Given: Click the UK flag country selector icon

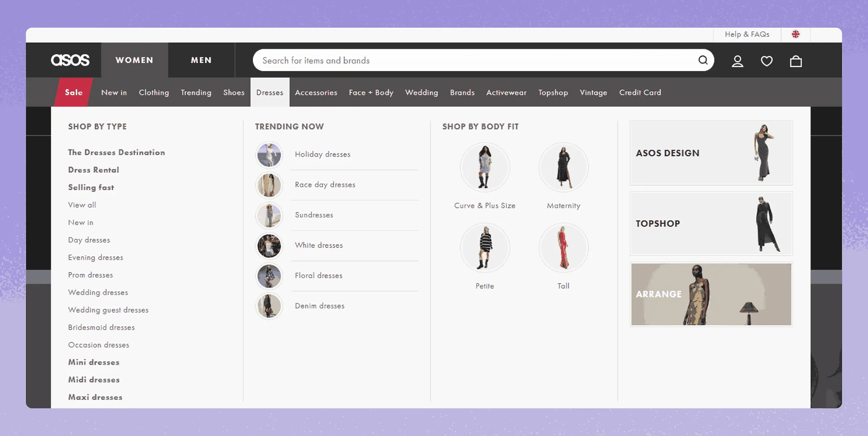Looking at the screenshot, I should tap(795, 34).
